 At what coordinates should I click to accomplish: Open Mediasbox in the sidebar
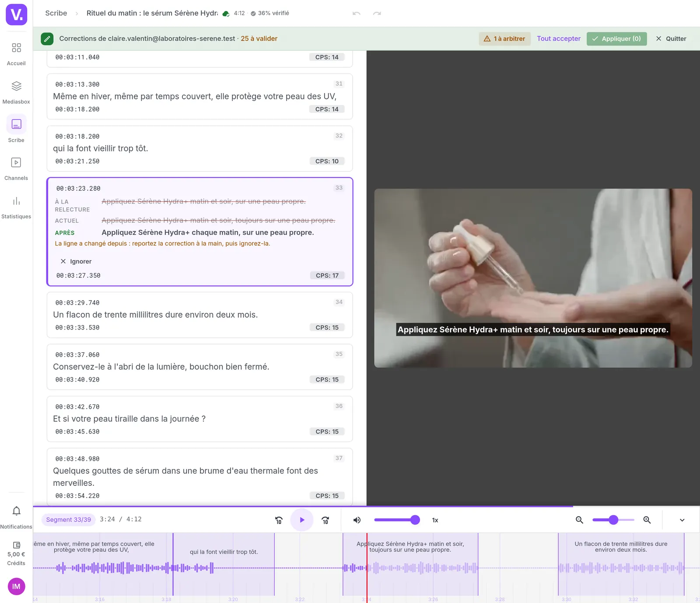(16, 92)
